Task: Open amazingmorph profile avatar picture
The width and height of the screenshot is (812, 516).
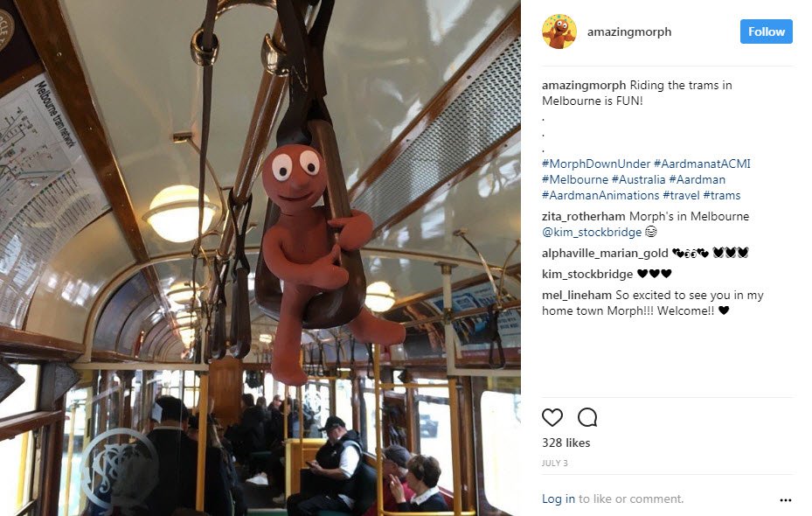Action: pyautogui.click(x=559, y=31)
